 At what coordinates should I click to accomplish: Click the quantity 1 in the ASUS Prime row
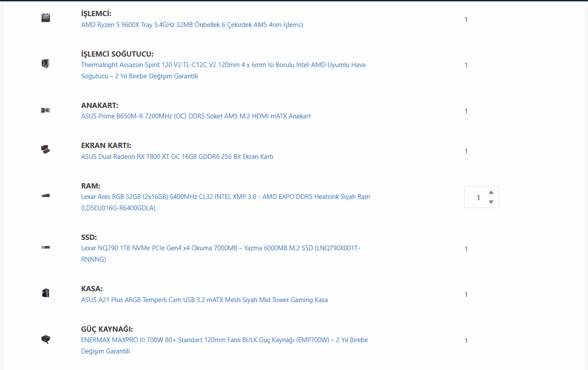[x=466, y=111]
